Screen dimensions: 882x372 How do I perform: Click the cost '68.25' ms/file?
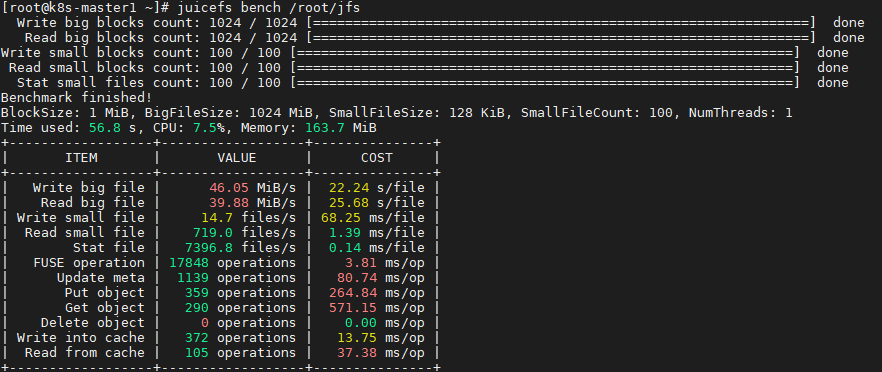tap(341, 218)
